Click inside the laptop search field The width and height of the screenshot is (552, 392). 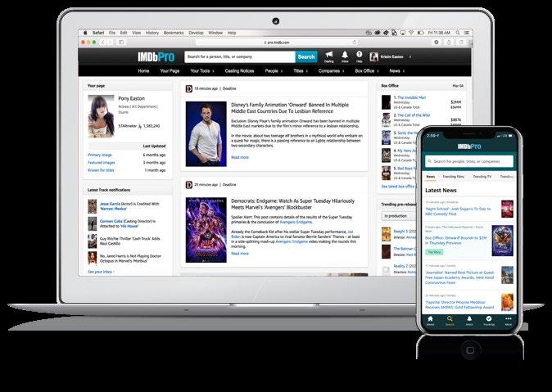239,56
